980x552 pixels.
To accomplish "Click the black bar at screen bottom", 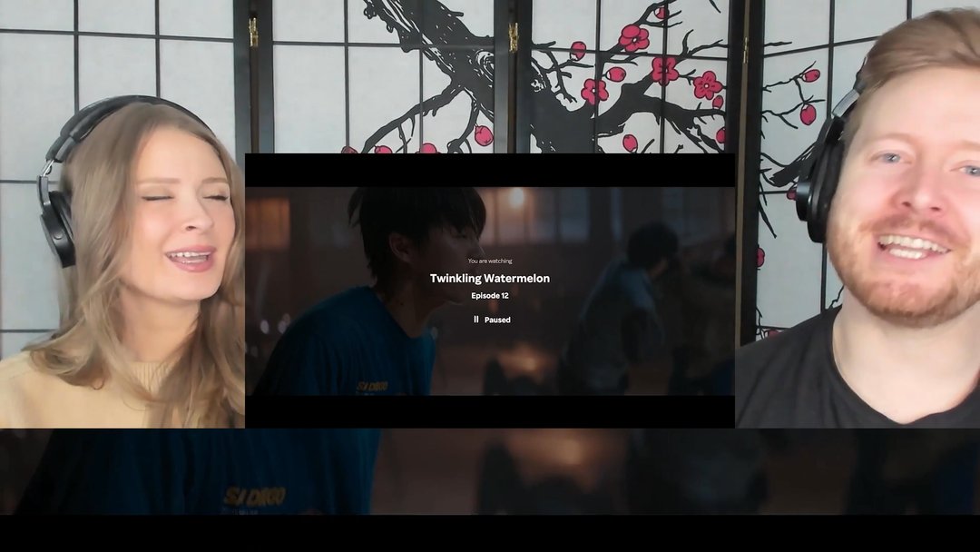I will click(x=489, y=534).
